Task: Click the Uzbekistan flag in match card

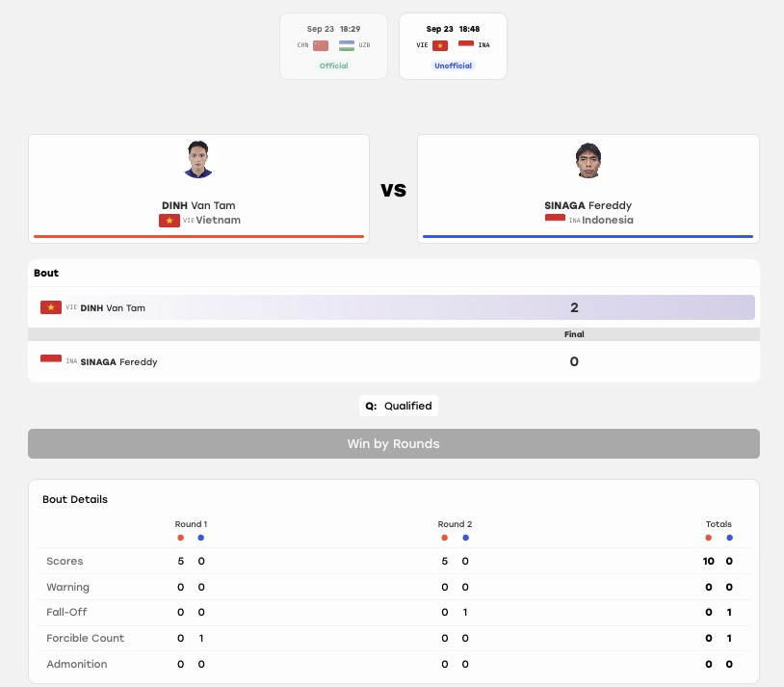Action: tap(347, 45)
